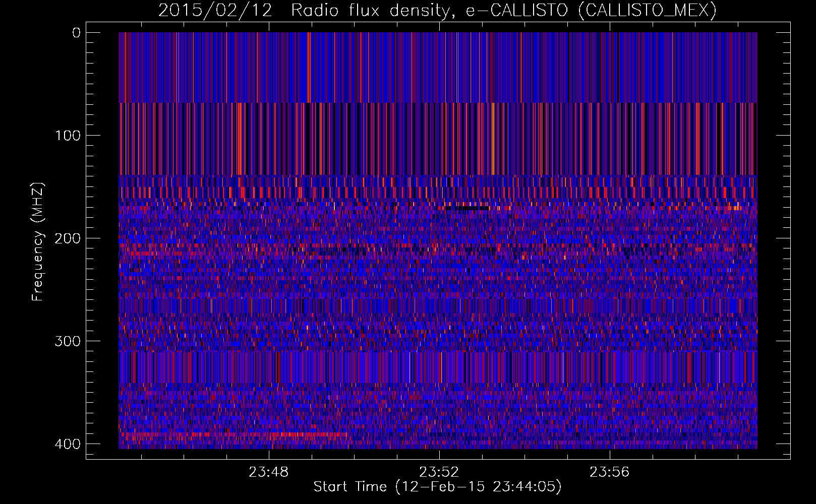Screen dimensions: 816x504
Task: Click the 400 frequency tick label
Action: click(x=67, y=444)
